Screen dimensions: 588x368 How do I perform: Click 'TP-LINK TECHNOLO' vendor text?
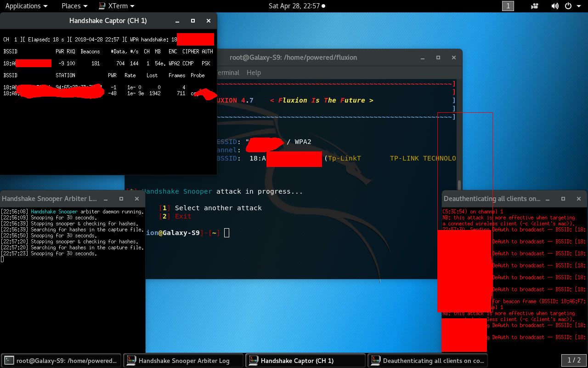click(423, 158)
